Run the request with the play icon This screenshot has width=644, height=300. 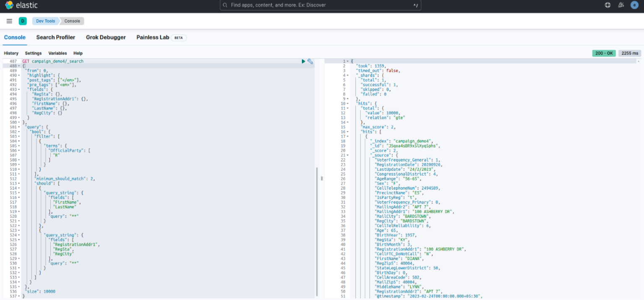pyautogui.click(x=303, y=61)
